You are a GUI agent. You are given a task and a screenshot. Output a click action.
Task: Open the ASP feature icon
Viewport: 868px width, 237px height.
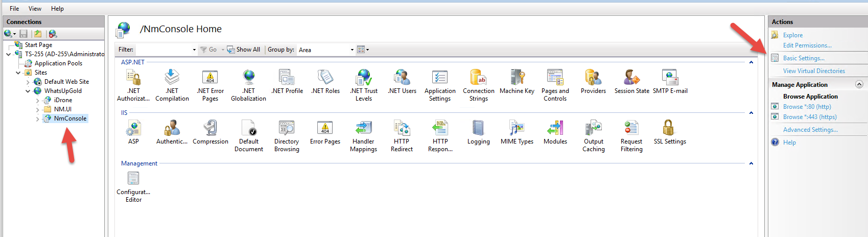(x=133, y=132)
